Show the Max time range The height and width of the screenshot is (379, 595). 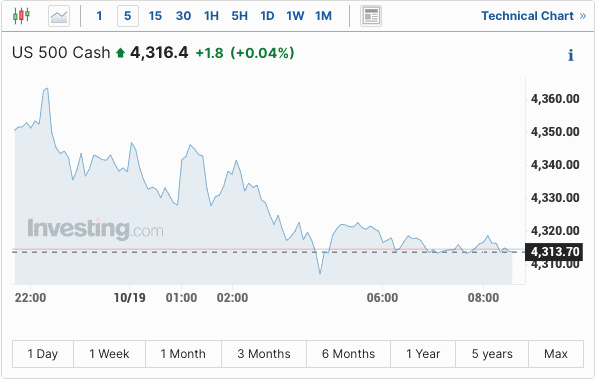click(556, 354)
